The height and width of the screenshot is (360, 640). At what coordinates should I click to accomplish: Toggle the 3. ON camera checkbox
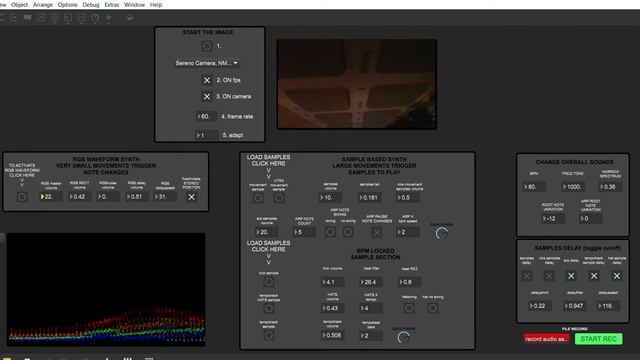pos(207,97)
